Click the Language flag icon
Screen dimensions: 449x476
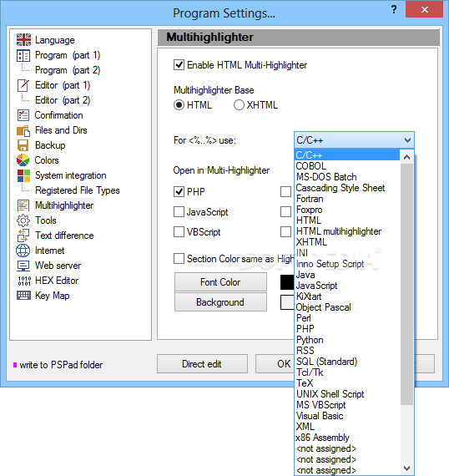(x=23, y=40)
